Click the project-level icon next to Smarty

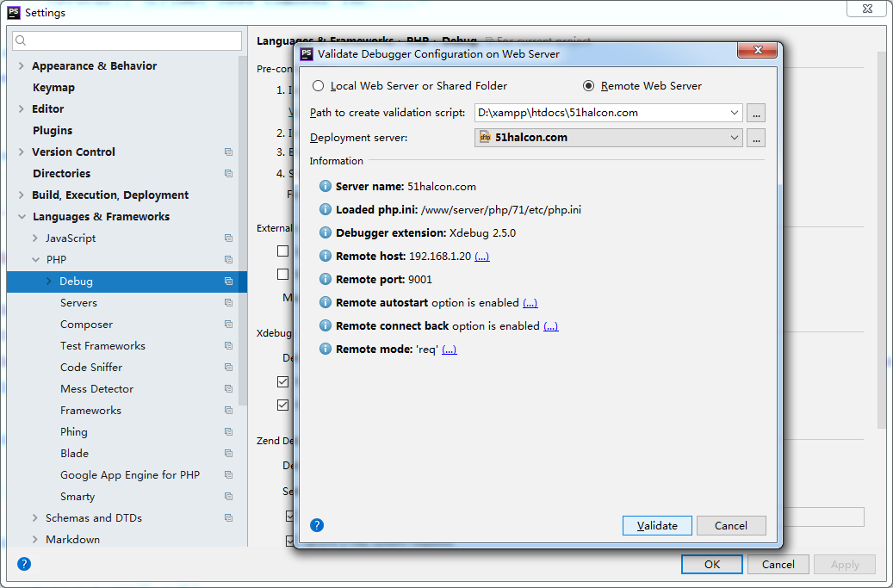pos(228,497)
